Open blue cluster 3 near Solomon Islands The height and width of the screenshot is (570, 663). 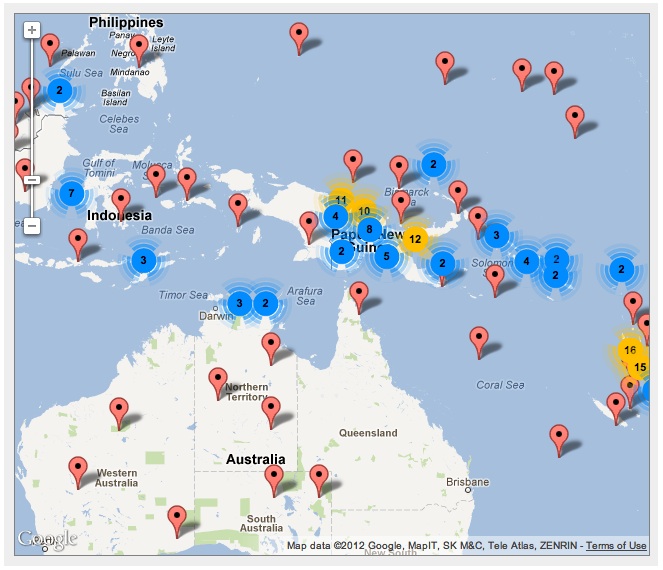(496, 235)
